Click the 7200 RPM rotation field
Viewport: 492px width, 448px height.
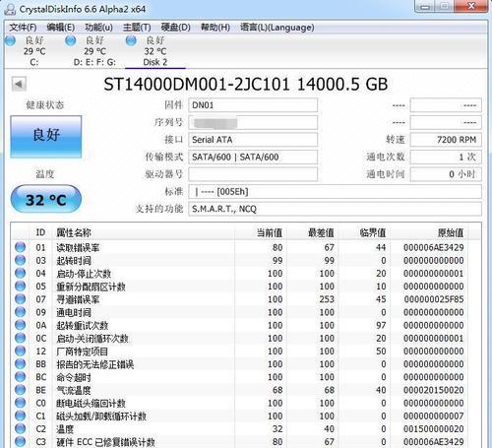tap(446, 140)
